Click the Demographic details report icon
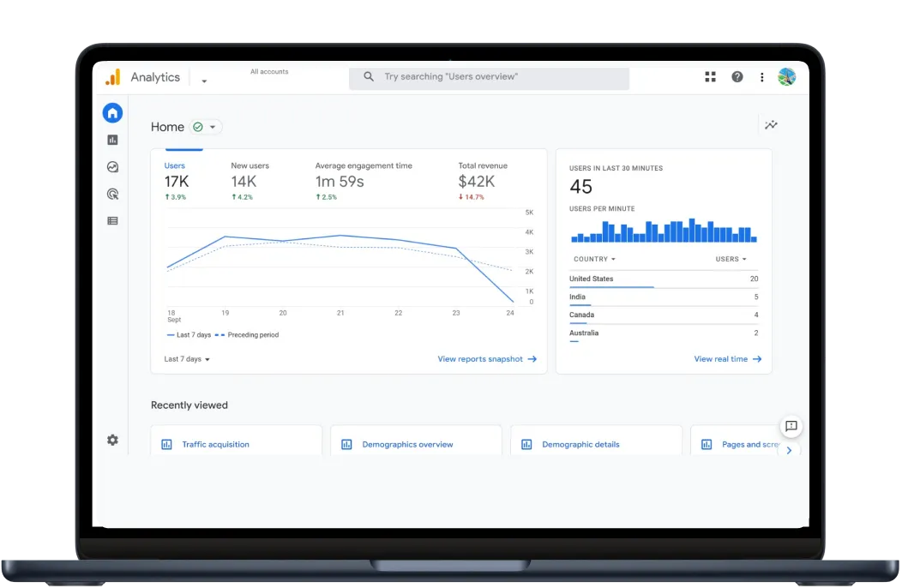Image resolution: width=902 pixels, height=588 pixels. [x=527, y=445]
